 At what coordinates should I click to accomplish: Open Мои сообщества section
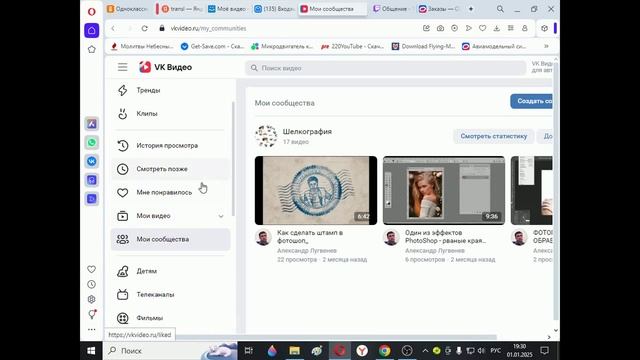tap(170, 239)
